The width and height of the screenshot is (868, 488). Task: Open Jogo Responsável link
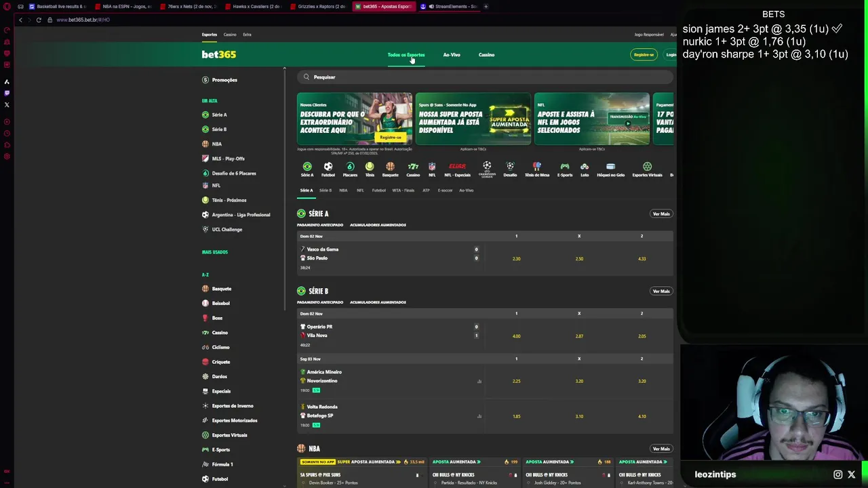(x=649, y=35)
